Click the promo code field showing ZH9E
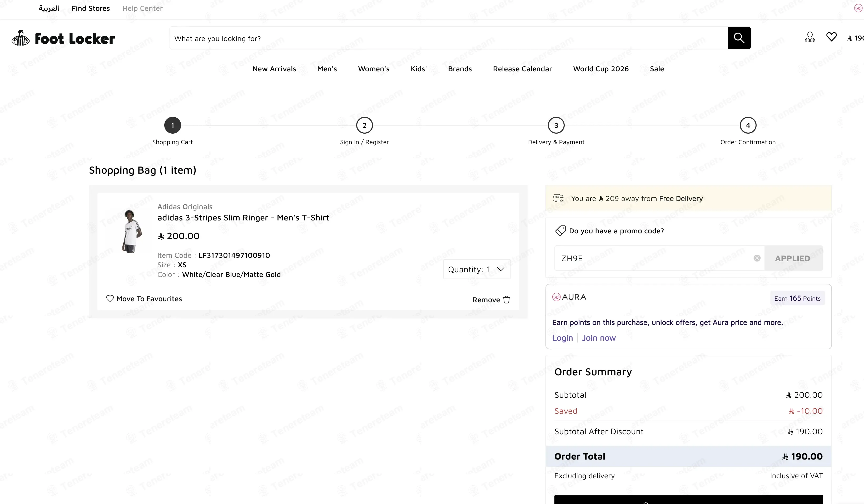Image resolution: width=864 pixels, height=504 pixels. [659, 258]
